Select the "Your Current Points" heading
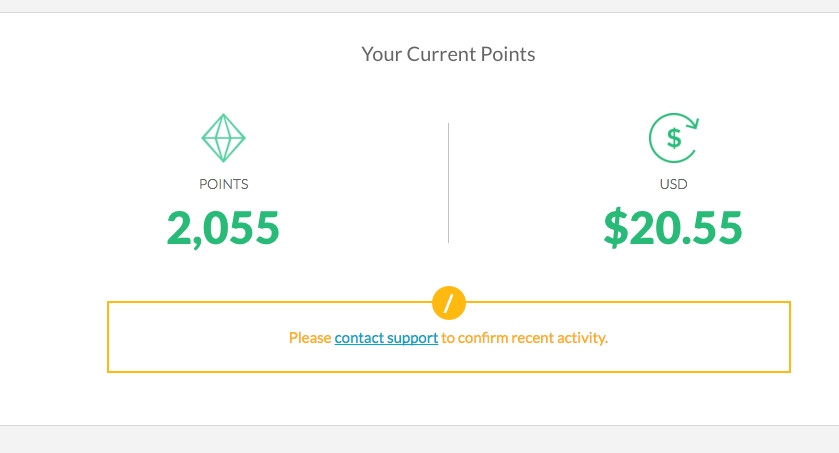 [448, 55]
